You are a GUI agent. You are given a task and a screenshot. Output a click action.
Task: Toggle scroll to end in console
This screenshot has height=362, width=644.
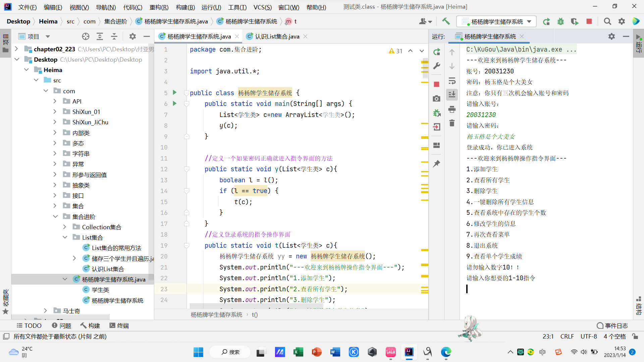point(452,95)
